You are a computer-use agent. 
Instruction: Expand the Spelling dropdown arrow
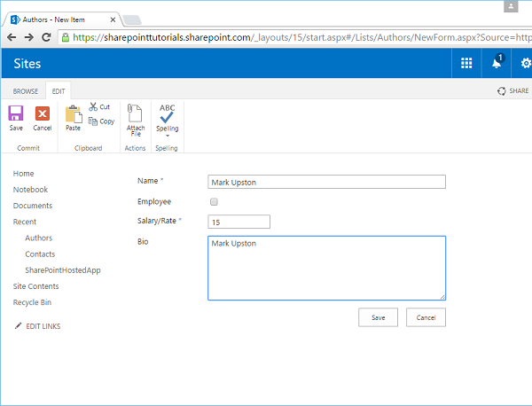[167, 136]
